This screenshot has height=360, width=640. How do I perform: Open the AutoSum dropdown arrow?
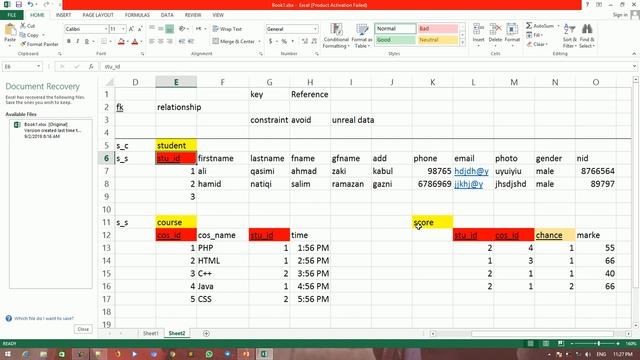(558, 26)
